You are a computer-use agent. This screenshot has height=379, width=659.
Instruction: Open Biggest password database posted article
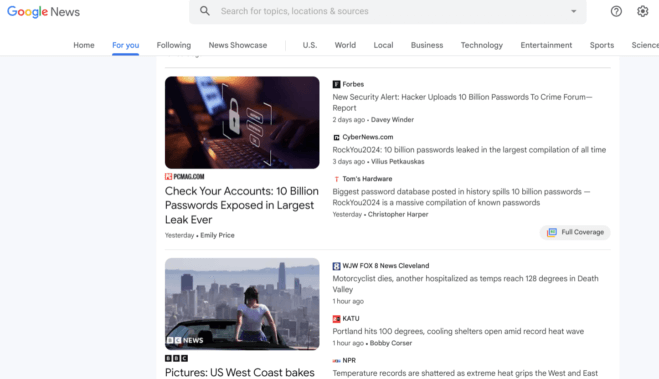pyautogui.click(x=461, y=197)
